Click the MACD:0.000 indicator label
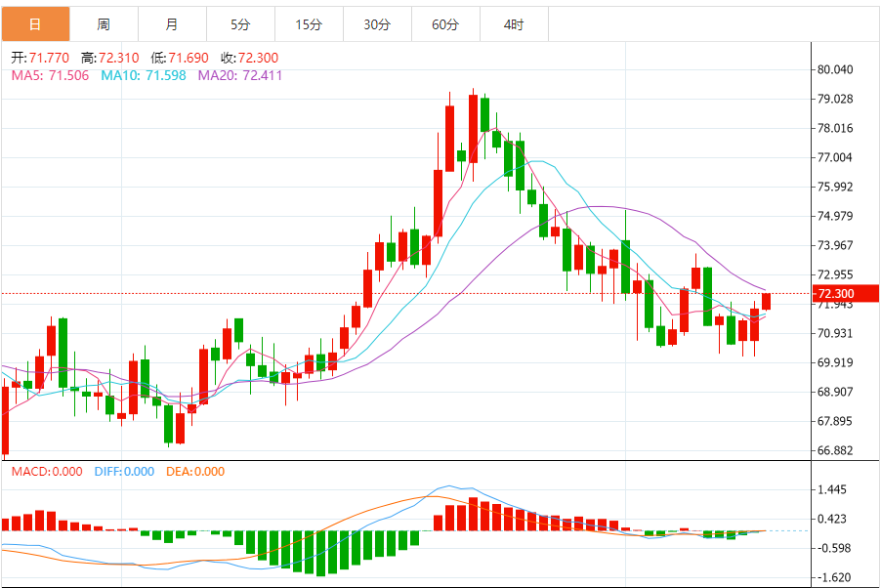This screenshot has width=881, height=588. (47, 471)
